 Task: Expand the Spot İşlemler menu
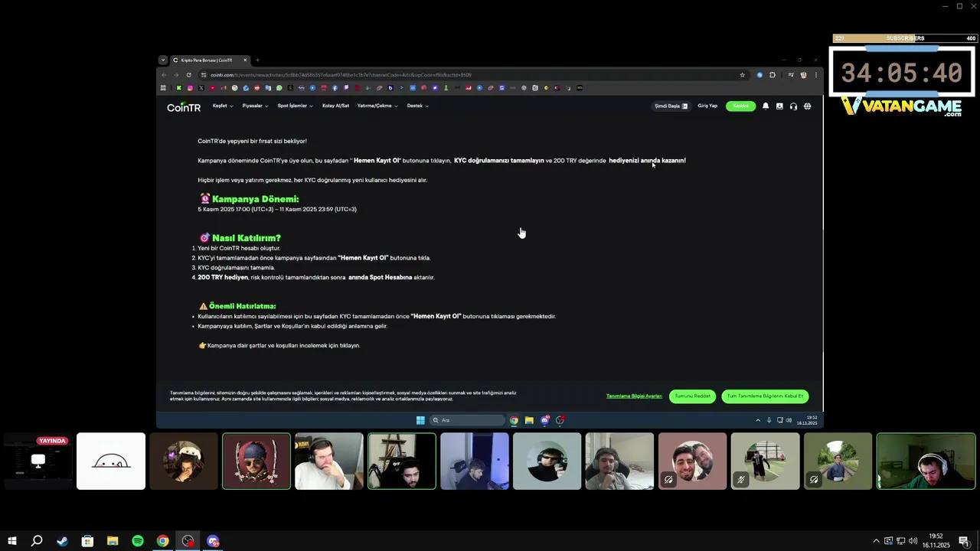[295, 106]
